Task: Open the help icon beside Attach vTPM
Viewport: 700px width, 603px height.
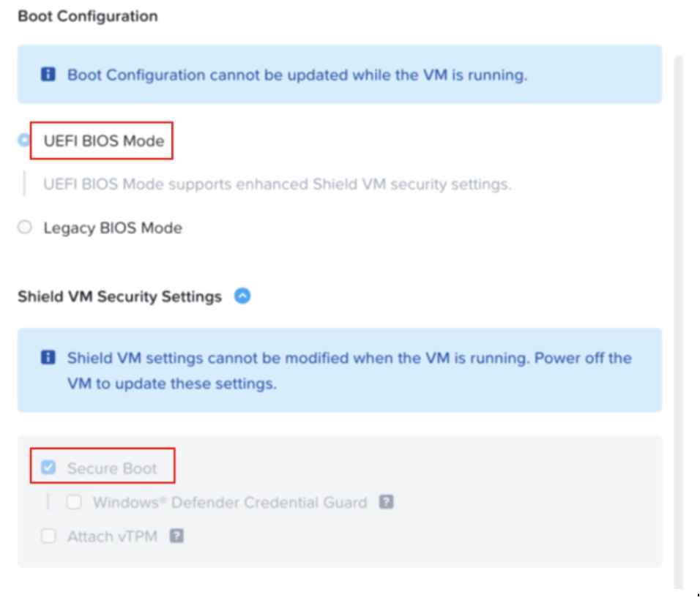Action: (x=176, y=536)
